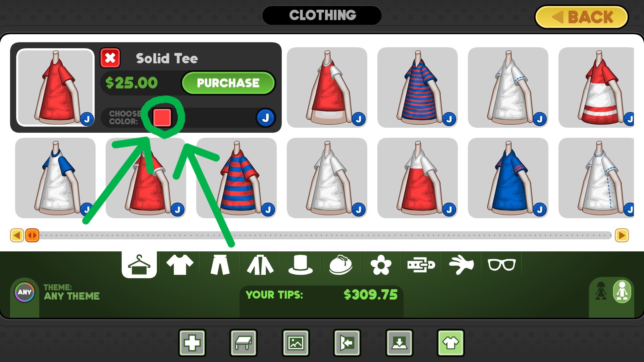
Task: Purchase the Solid Tee
Action: (228, 83)
